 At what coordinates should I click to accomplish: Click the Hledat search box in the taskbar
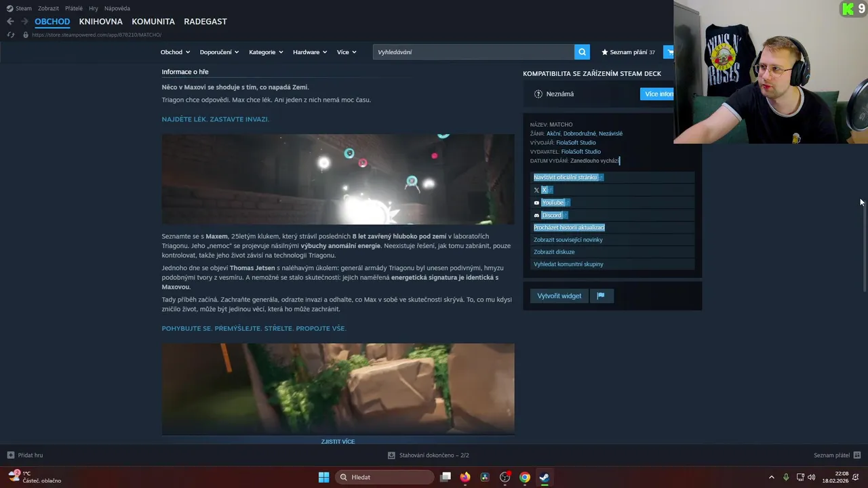coord(385,477)
